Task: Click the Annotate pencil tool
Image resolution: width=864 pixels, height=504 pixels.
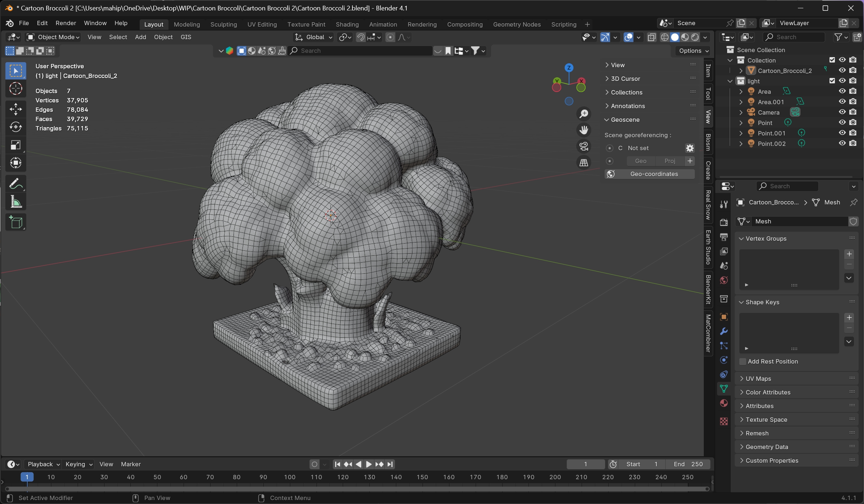Action: coord(16,184)
